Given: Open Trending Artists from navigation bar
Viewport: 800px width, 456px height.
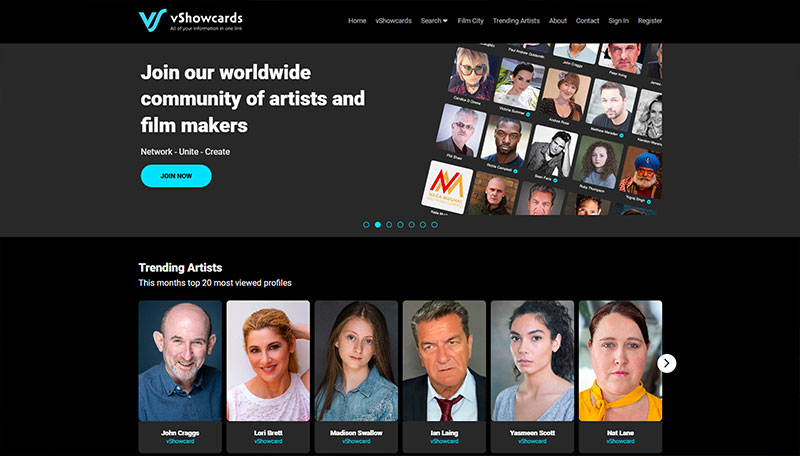Looking at the screenshot, I should [516, 21].
